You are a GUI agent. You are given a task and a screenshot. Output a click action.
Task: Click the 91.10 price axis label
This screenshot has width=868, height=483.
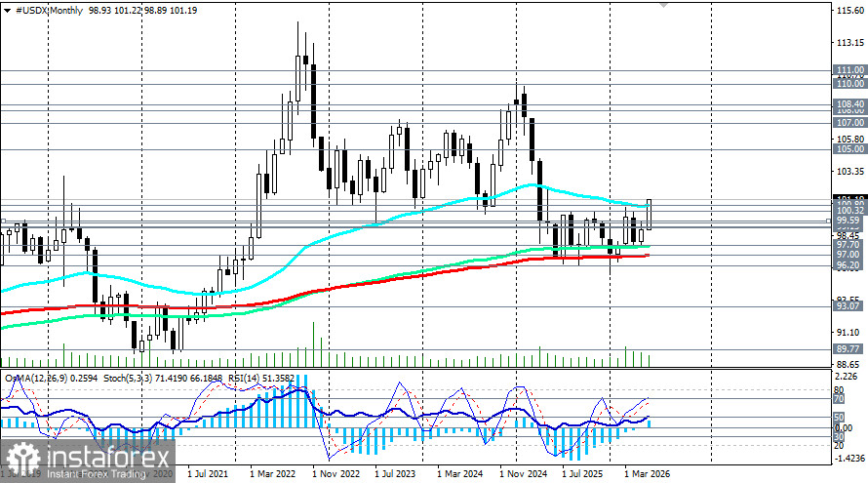click(849, 333)
